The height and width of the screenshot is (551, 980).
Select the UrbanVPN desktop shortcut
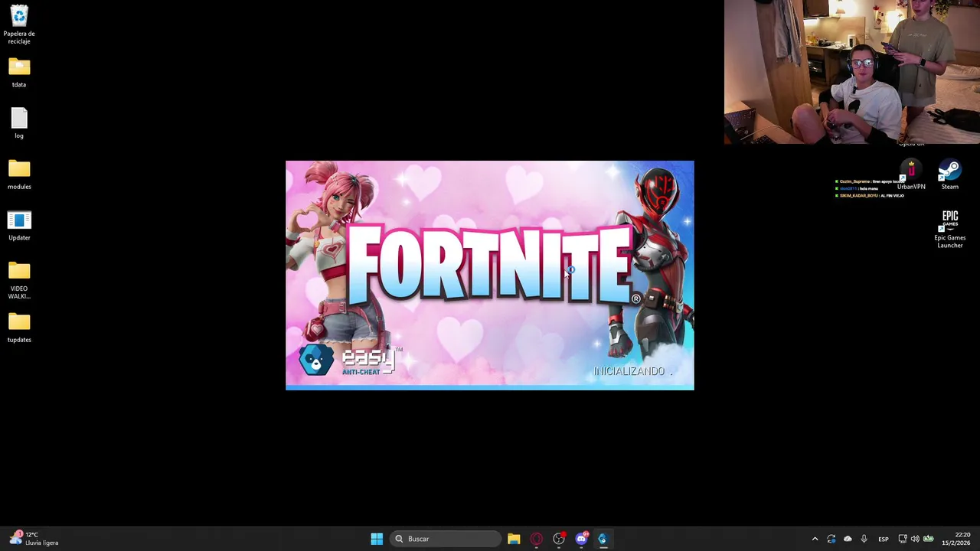(x=911, y=174)
